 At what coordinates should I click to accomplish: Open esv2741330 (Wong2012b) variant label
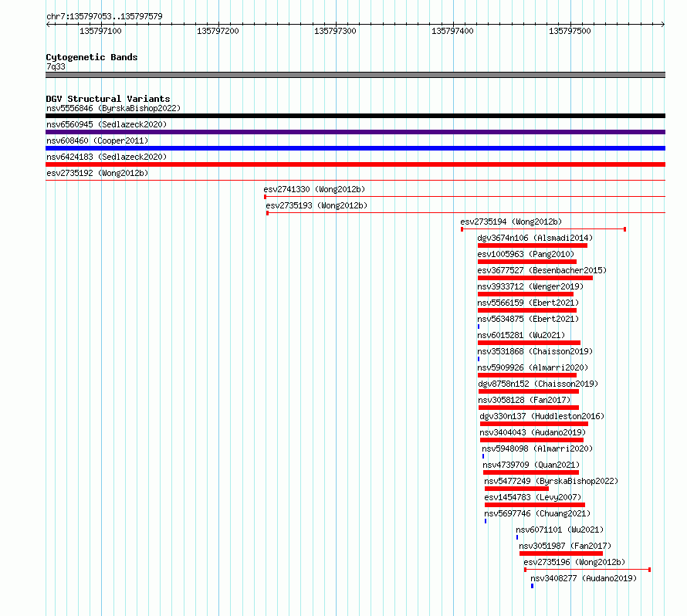[314, 189]
